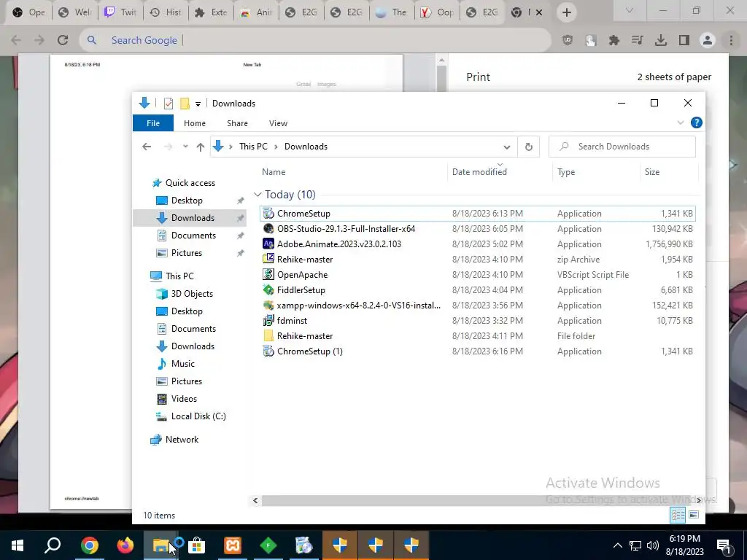Open Microsoft Store from taskbar

coord(196,545)
